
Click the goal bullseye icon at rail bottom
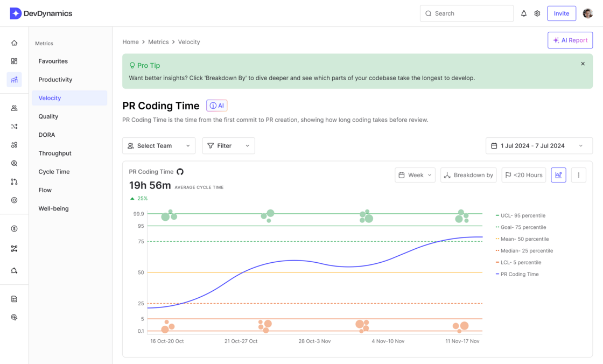pyautogui.click(x=14, y=318)
